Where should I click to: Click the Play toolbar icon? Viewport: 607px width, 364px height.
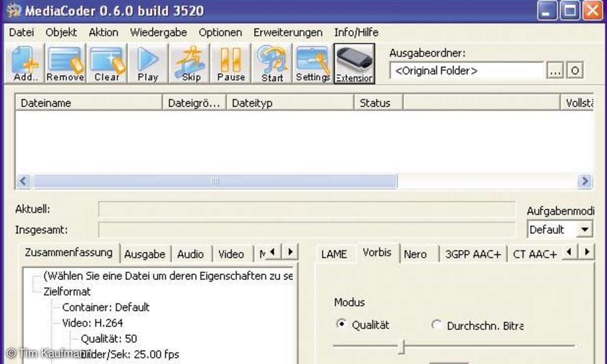pos(148,64)
